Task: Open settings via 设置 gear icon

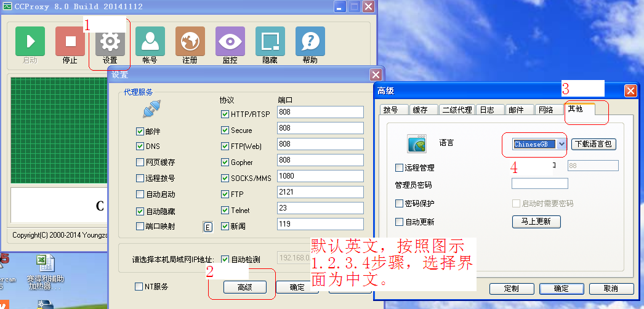Action: 110,41
